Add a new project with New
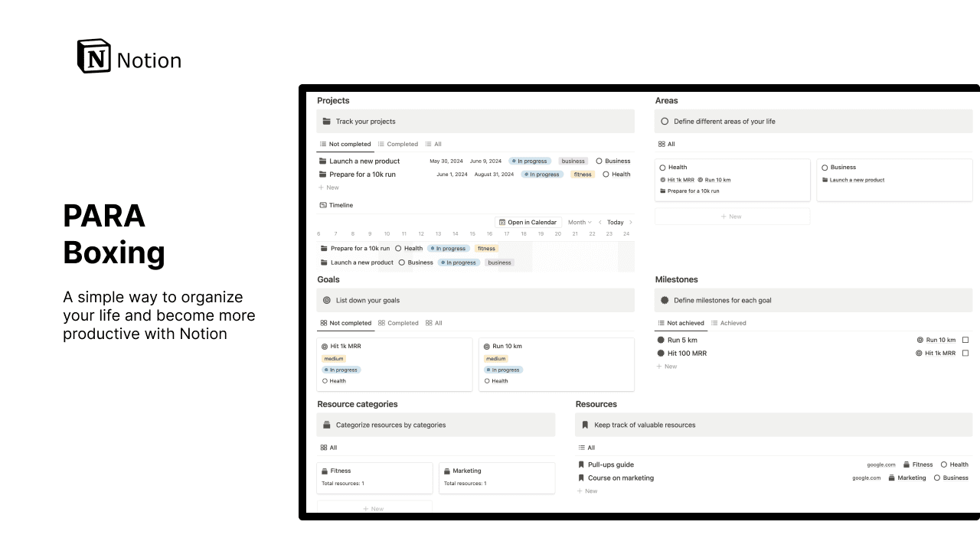The width and height of the screenshot is (980, 551). click(328, 187)
